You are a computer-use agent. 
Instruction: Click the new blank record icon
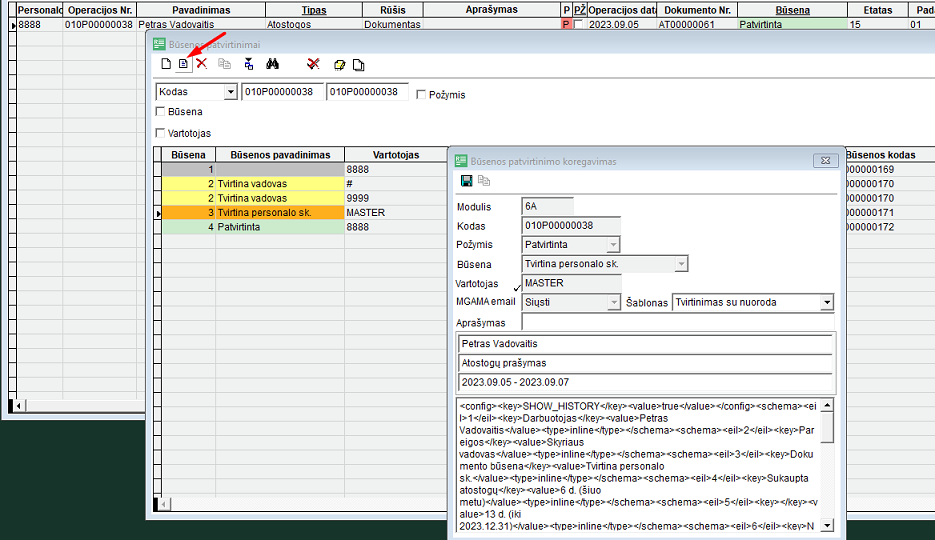(166, 65)
